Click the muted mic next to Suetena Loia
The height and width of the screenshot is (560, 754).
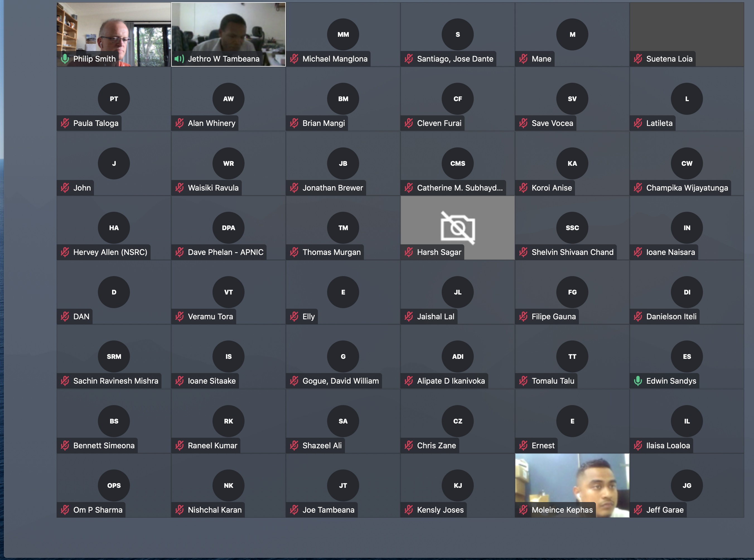(x=638, y=59)
